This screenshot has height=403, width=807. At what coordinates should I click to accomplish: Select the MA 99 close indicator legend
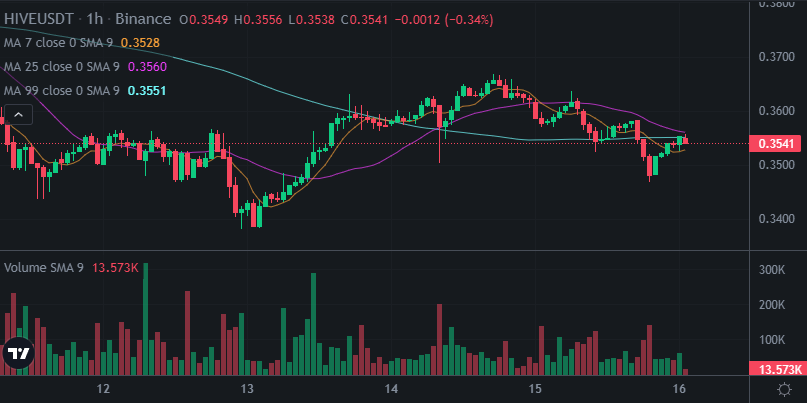(61, 91)
